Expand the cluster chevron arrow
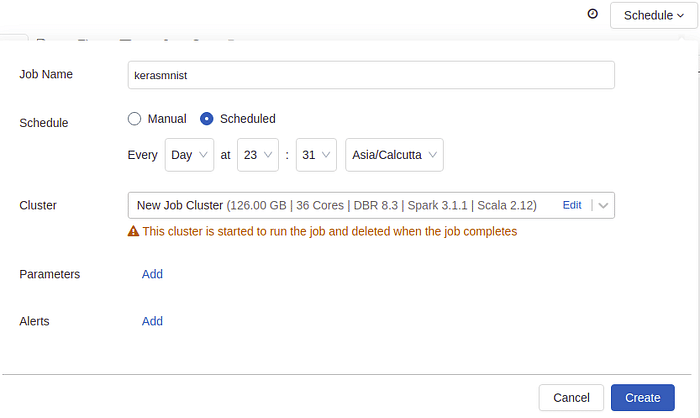 (603, 205)
